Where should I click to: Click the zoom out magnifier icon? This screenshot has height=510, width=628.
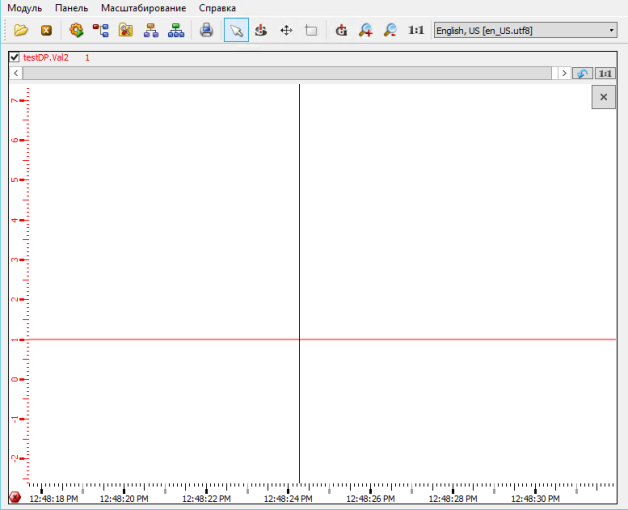pos(391,31)
